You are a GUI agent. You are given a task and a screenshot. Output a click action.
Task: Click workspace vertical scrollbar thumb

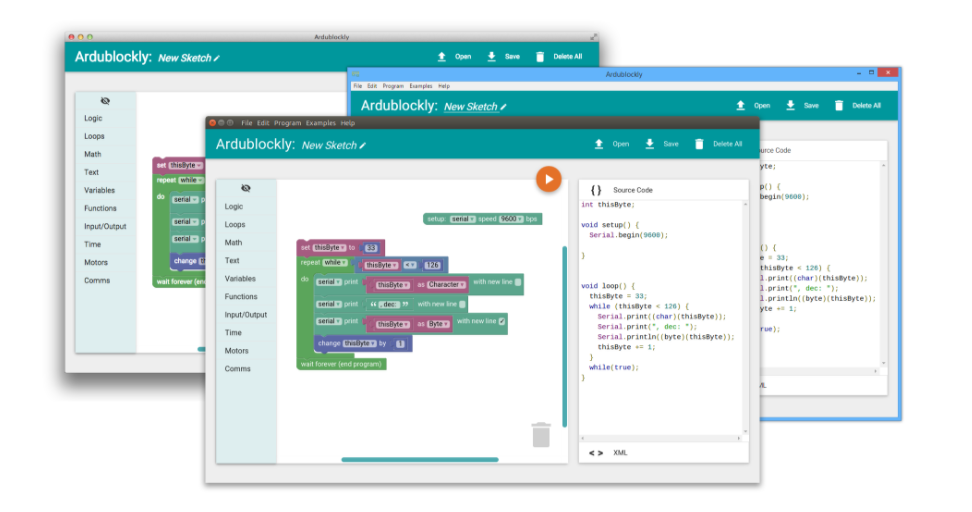click(564, 337)
